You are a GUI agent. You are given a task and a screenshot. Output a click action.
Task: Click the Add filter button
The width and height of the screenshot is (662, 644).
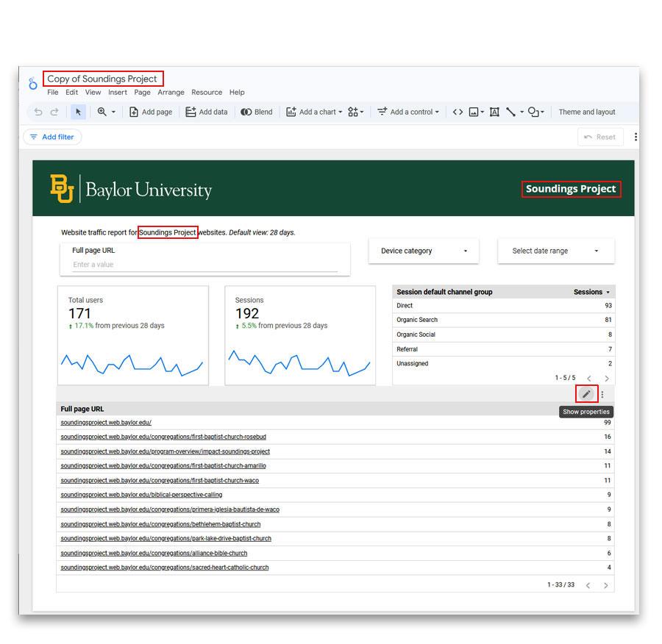[52, 137]
